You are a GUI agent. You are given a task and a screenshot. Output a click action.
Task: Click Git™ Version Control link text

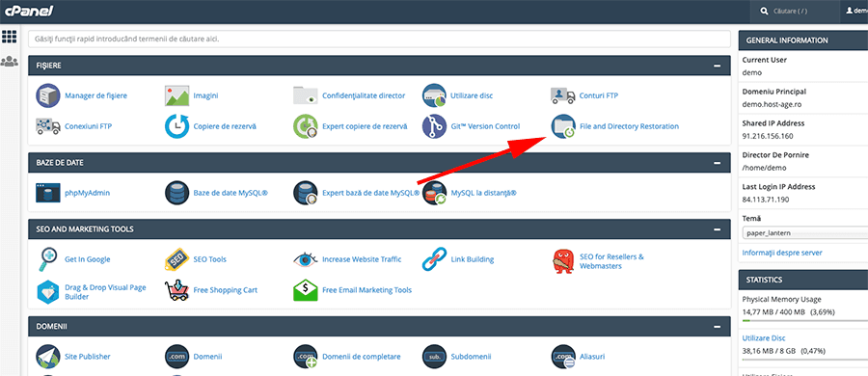pos(485,126)
